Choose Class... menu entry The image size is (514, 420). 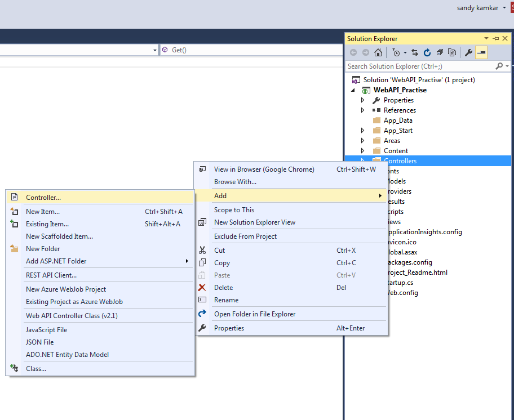(100, 369)
